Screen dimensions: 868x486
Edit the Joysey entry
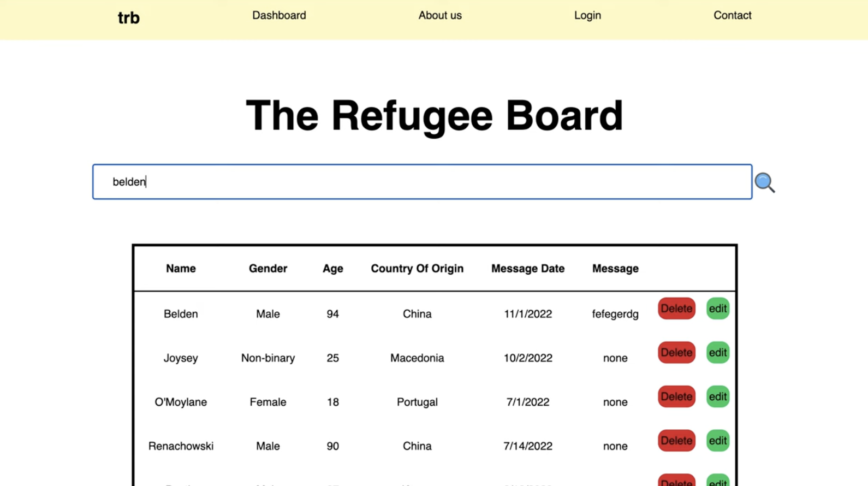point(717,353)
